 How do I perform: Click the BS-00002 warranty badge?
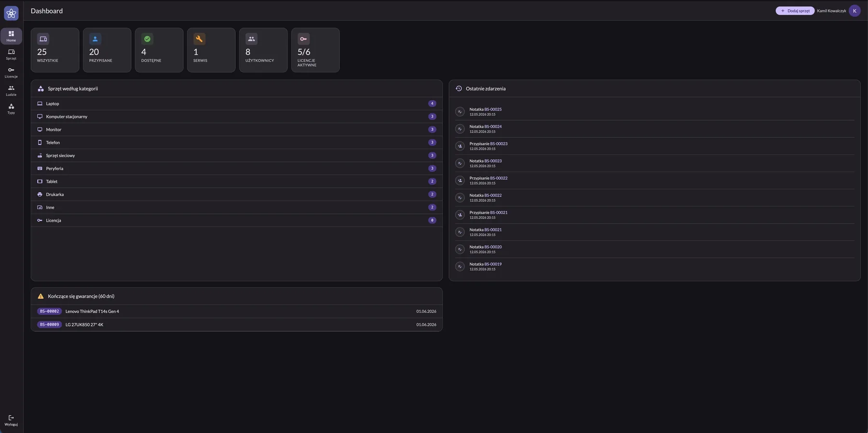49,311
